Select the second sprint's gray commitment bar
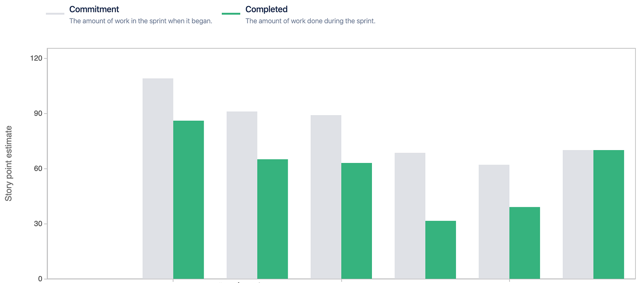Screen dimensions: 644x283 tap(242, 195)
